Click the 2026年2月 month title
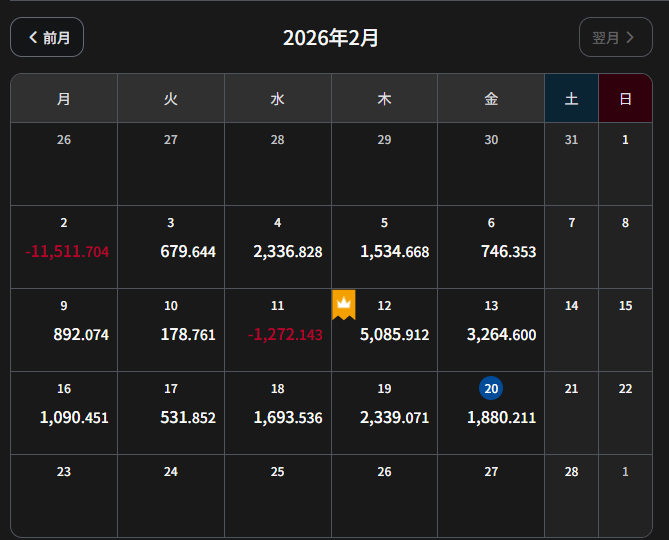This screenshot has width=669, height=540. pyautogui.click(x=331, y=38)
